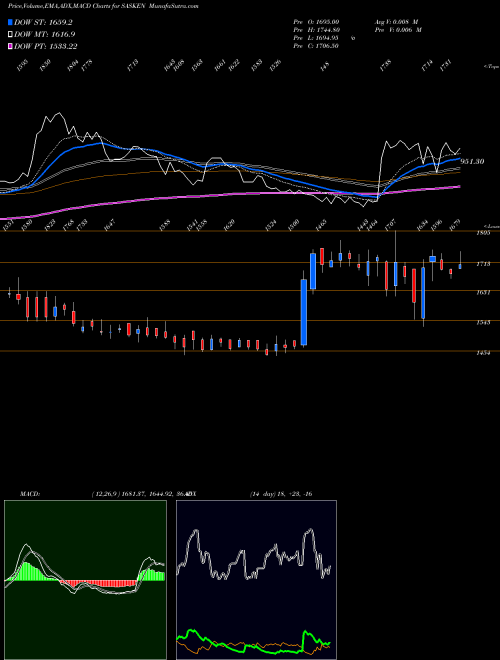Click the 1454 price axis label
This screenshot has width=500, height=660.
point(483,353)
